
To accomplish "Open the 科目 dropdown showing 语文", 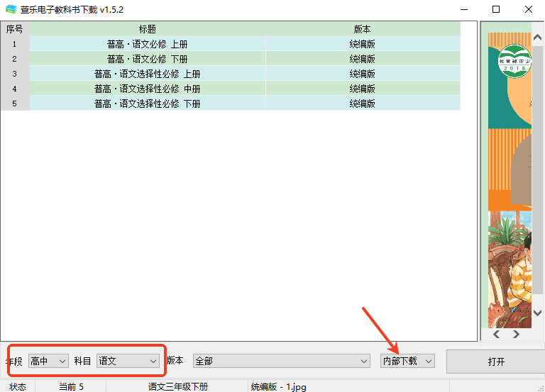I will [x=128, y=361].
